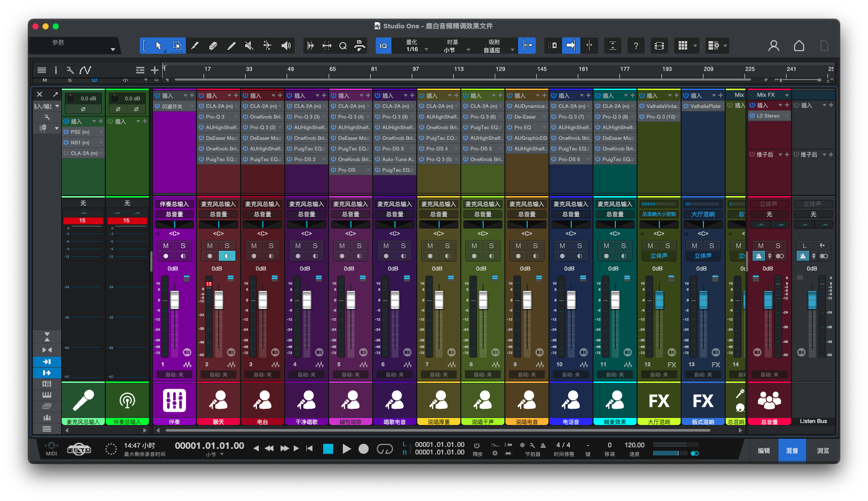Open the 伴奏总输入 input dropdown on 伴奏
Image resolution: width=868 pixels, height=501 pixels.
click(174, 204)
